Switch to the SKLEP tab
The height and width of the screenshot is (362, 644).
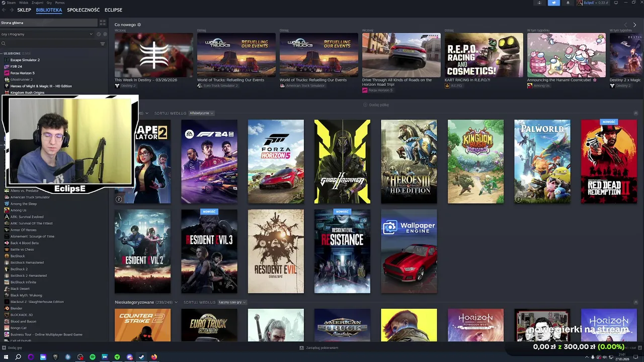coord(24,10)
